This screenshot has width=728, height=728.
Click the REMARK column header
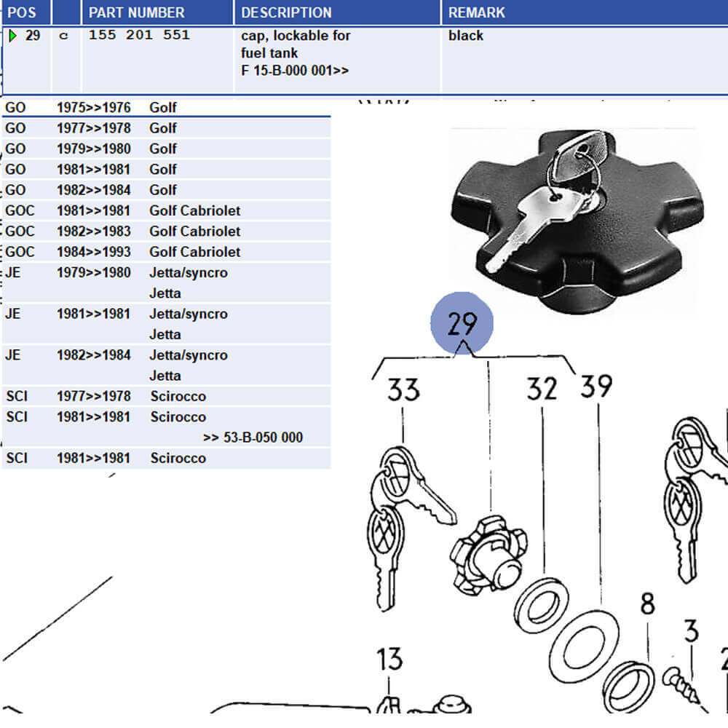tap(476, 12)
